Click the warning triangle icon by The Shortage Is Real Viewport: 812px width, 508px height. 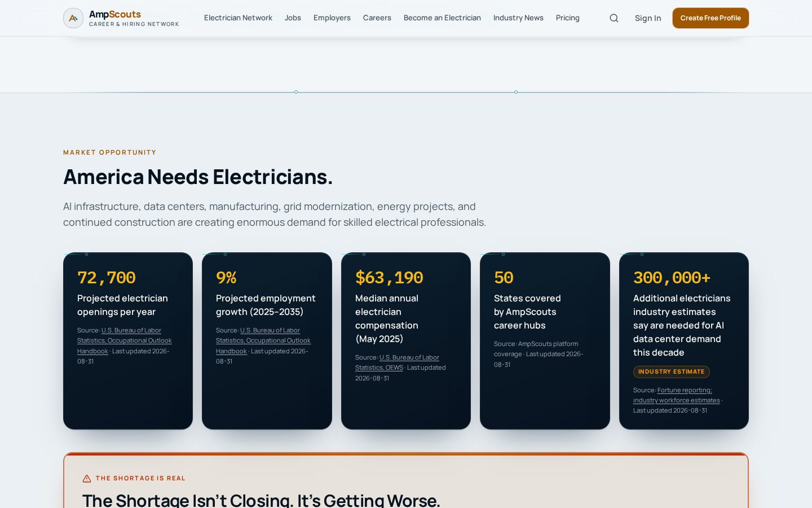[x=87, y=479]
